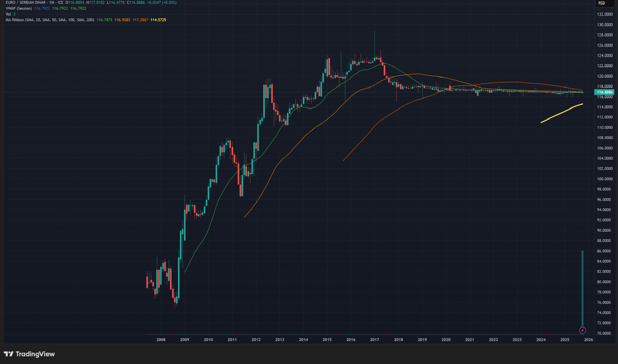
Task: Click the purple lightning event icon
Action: click(582, 330)
